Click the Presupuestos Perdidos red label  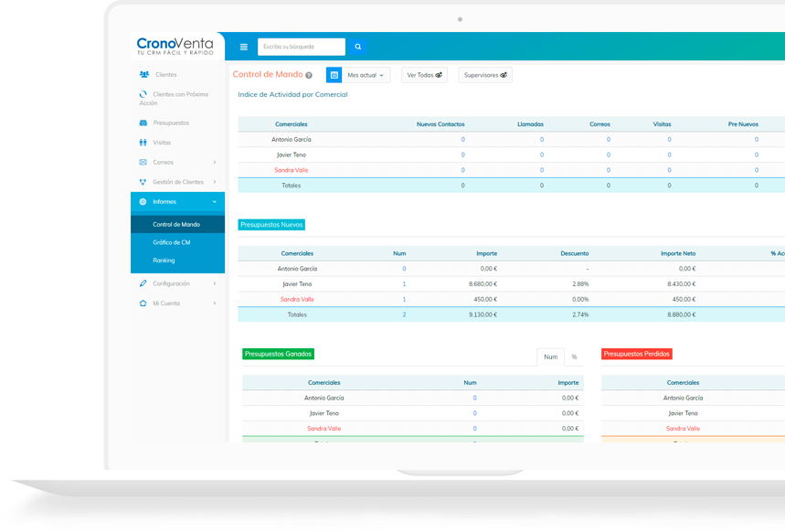(x=636, y=354)
